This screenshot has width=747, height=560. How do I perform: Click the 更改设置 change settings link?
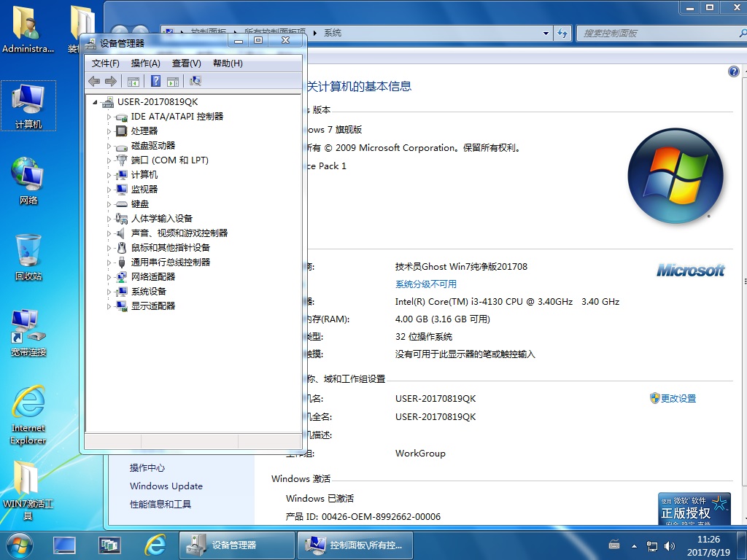tap(678, 399)
